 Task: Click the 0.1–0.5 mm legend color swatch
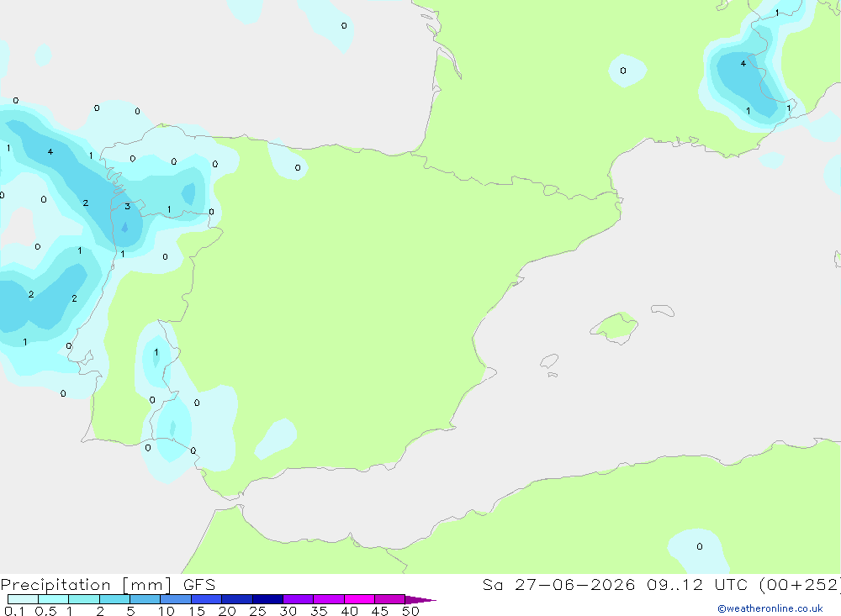tap(23, 599)
